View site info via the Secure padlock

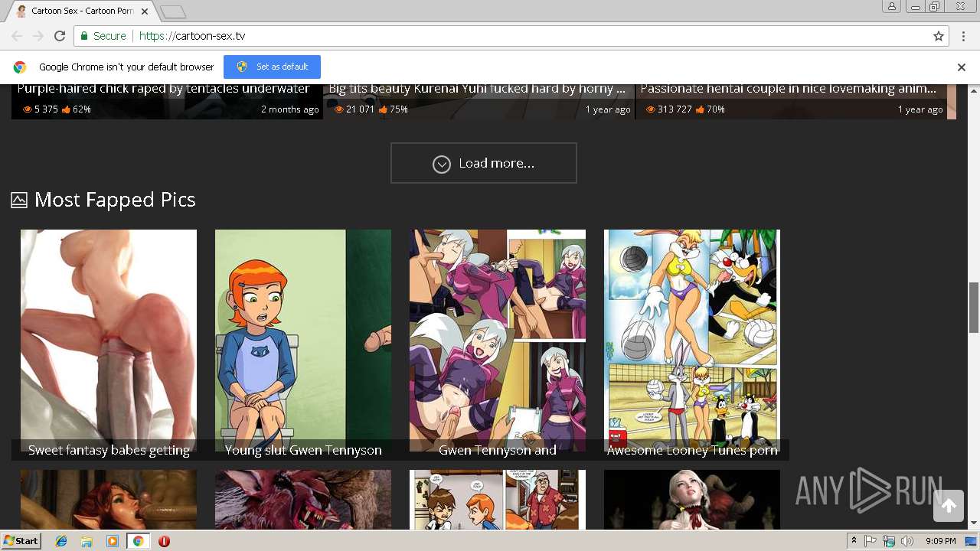[x=103, y=36]
